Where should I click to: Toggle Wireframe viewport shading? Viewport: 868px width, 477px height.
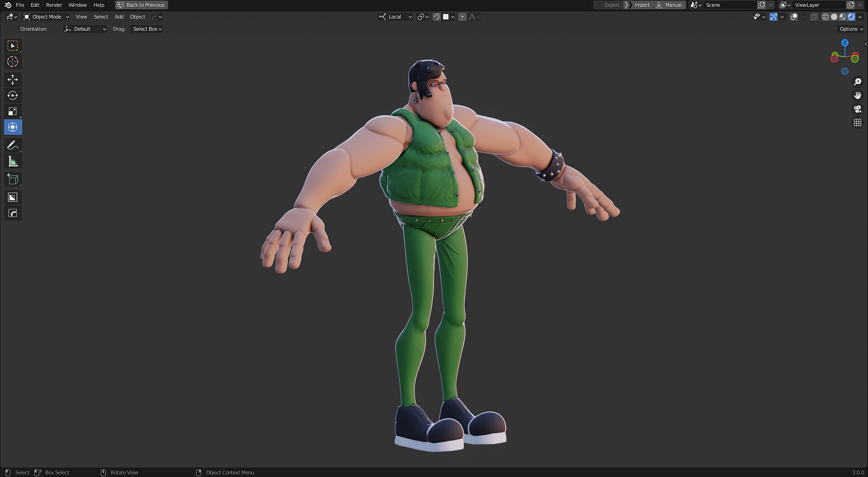pos(825,17)
